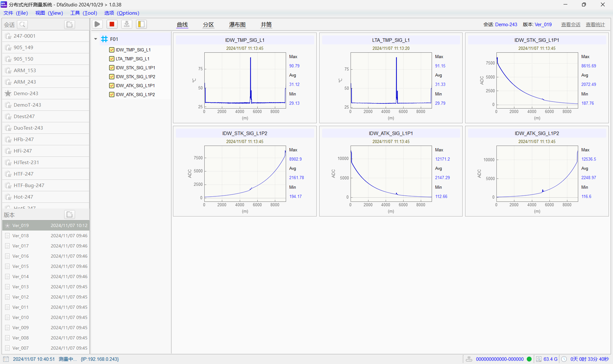Click session icon beside Hot-247
Viewport: 613px width, 364px height.
(8, 197)
